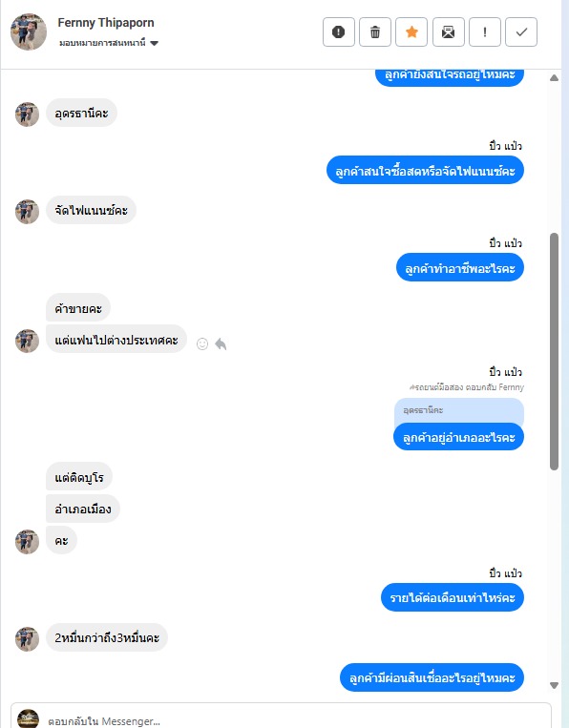This screenshot has height=728, width=569.
Task: Delete conversation with the trash icon
Action: pos(375,32)
